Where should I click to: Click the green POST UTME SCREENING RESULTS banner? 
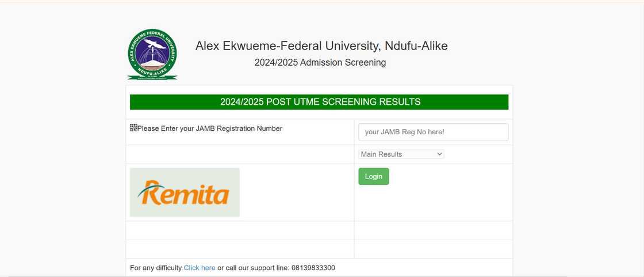click(319, 102)
